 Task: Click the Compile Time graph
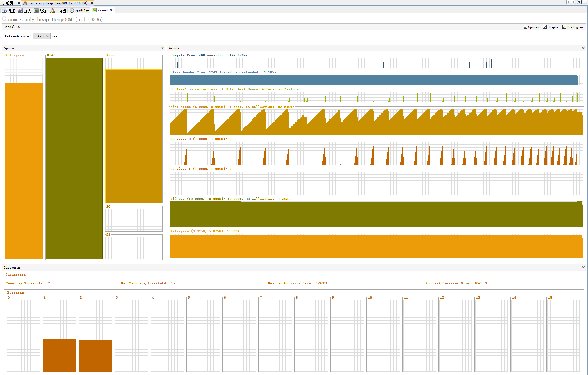376,63
